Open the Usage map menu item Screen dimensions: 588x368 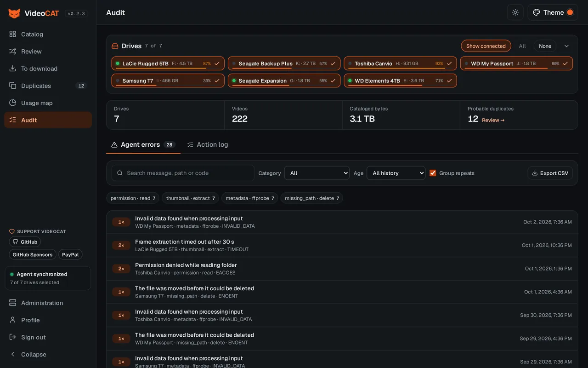coord(48,103)
